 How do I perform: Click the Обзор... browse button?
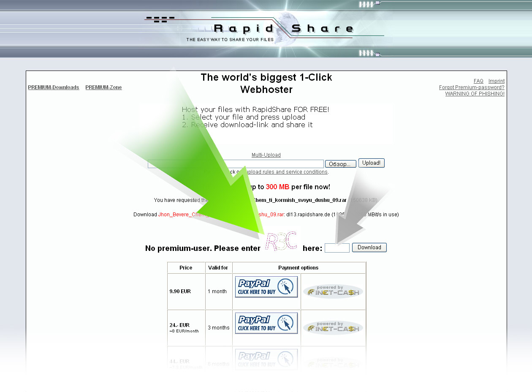click(x=340, y=164)
